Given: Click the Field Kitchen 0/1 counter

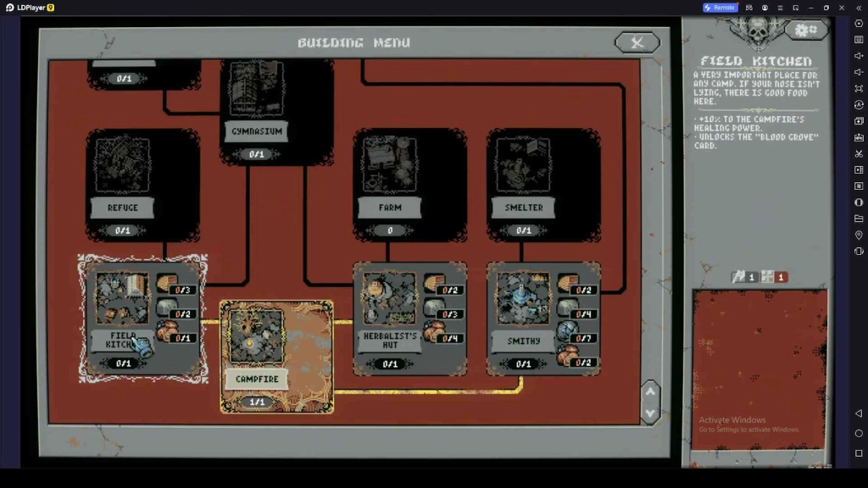Looking at the screenshot, I should click(x=123, y=363).
